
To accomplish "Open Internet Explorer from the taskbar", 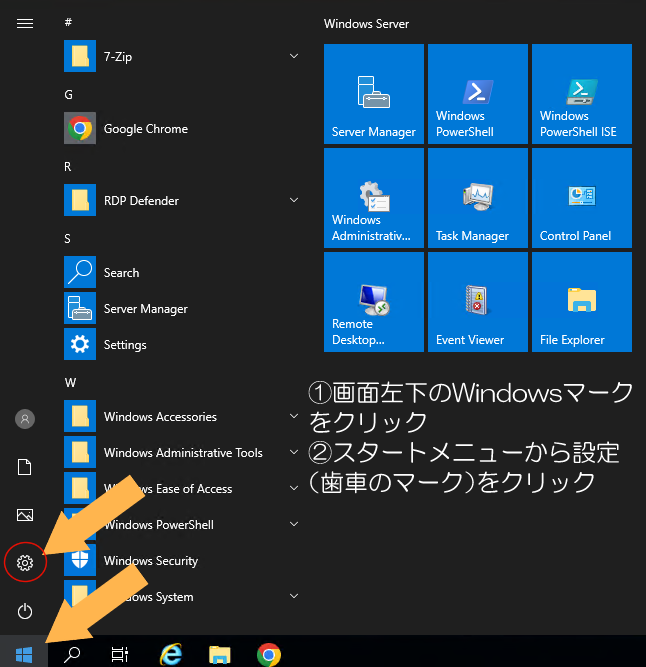I will pos(171,654).
